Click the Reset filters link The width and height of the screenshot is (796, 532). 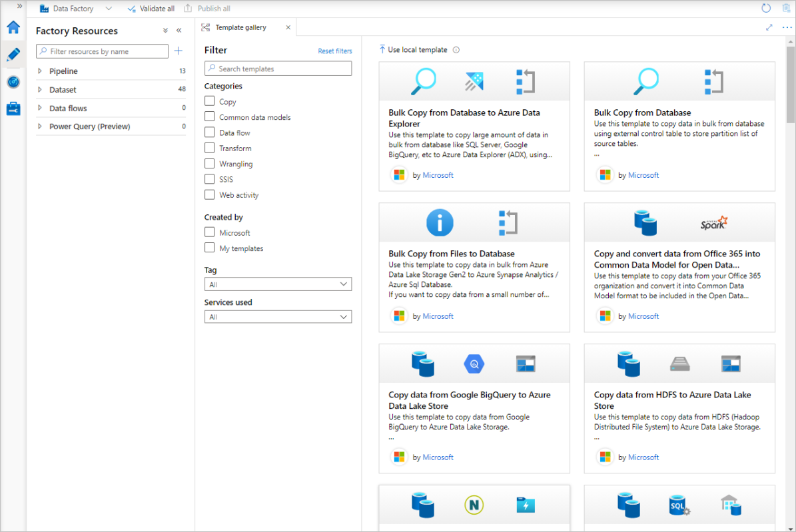click(334, 51)
